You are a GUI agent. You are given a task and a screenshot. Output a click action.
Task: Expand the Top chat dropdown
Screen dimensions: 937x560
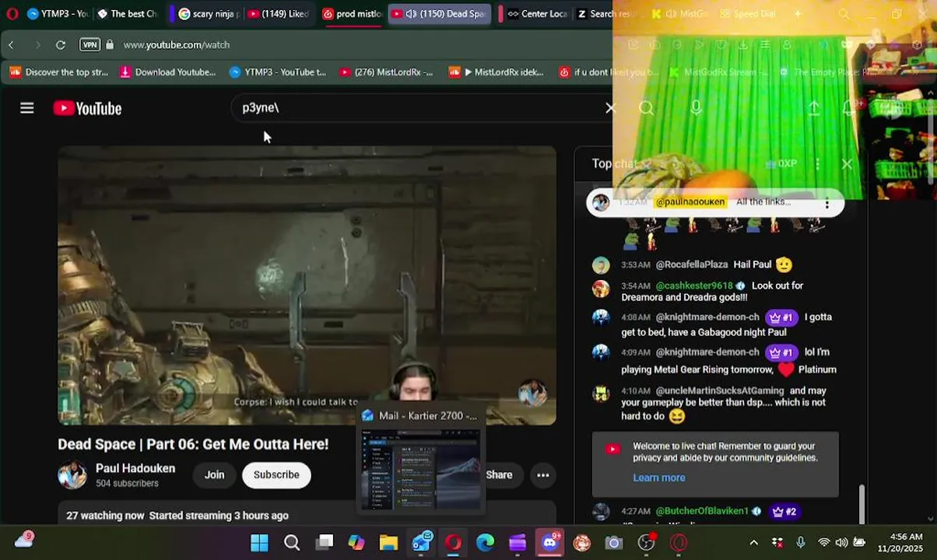pos(622,163)
